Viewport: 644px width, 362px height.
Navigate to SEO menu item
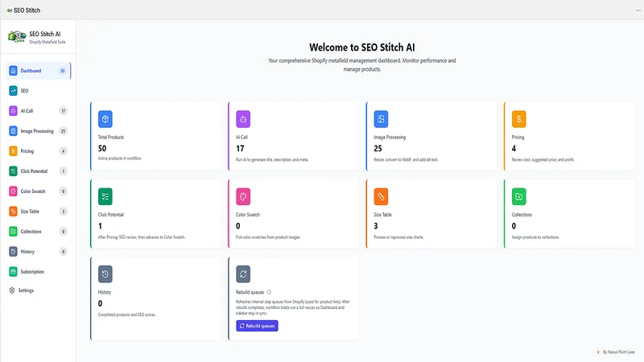(x=38, y=91)
